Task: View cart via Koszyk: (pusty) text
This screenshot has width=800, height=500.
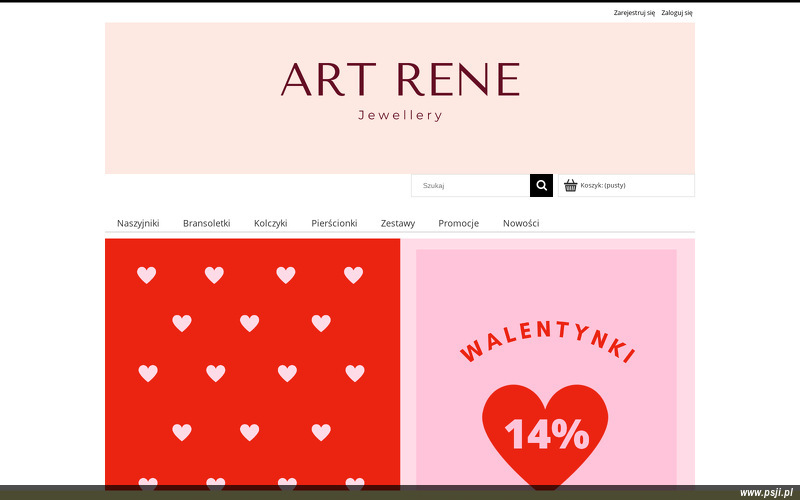Action: point(603,185)
